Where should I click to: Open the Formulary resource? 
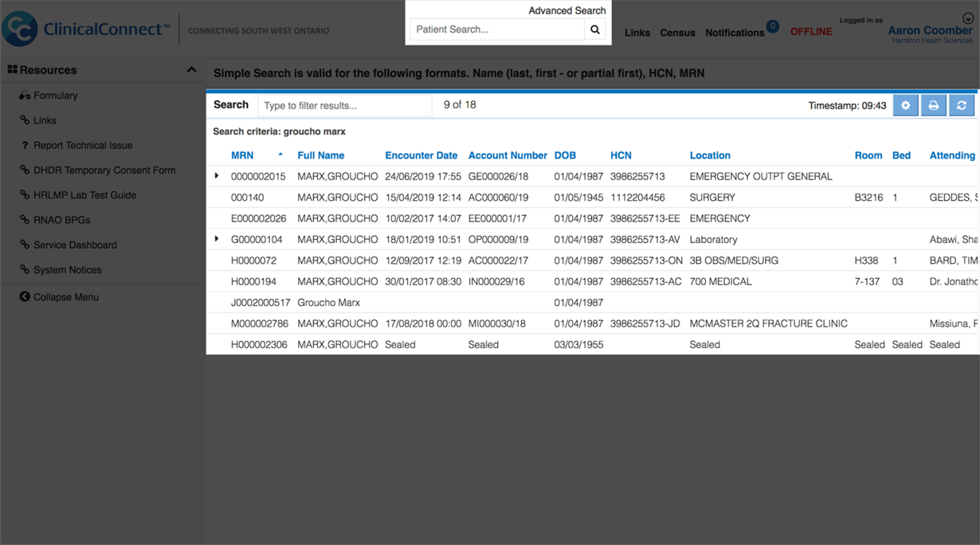point(55,96)
